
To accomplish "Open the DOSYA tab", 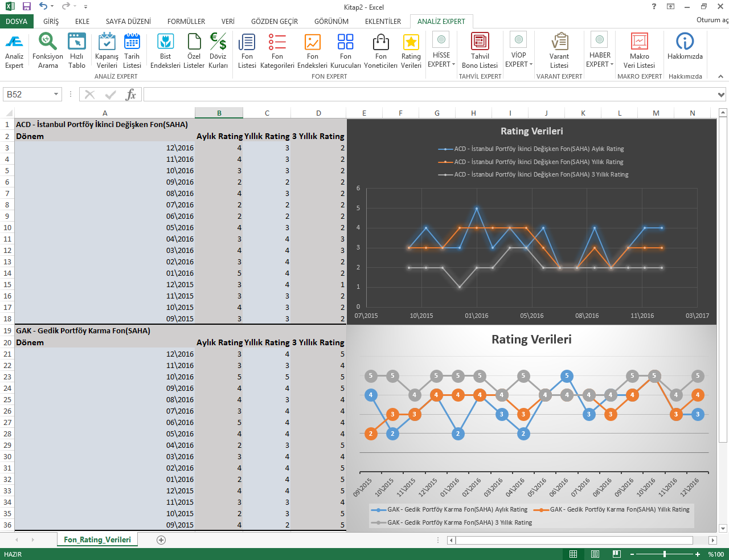I will pos(17,22).
